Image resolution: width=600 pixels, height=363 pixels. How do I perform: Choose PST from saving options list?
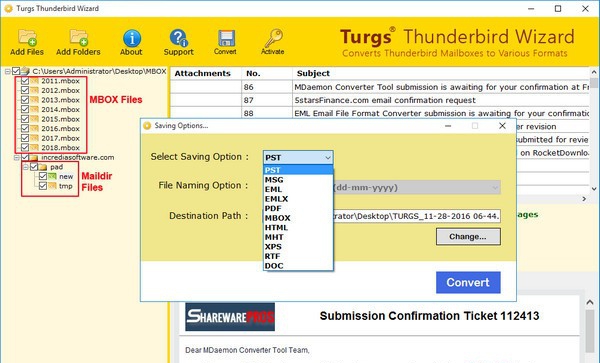click(298, 170)
